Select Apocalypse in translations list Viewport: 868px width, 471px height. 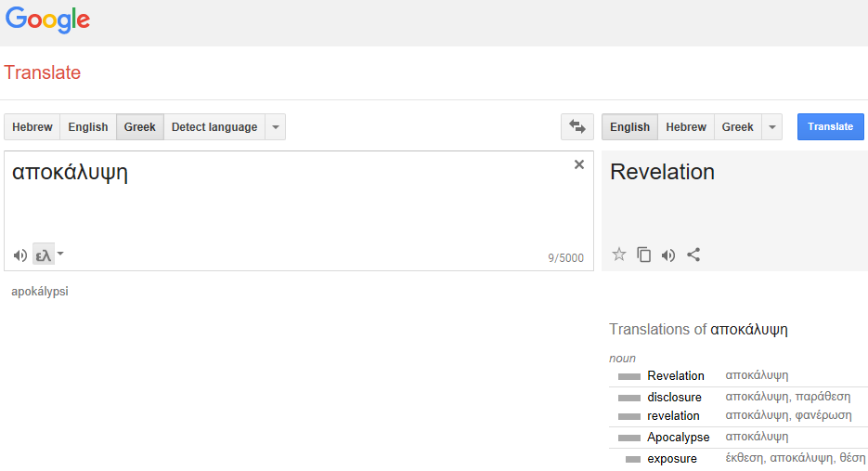(x=678, y=438)
